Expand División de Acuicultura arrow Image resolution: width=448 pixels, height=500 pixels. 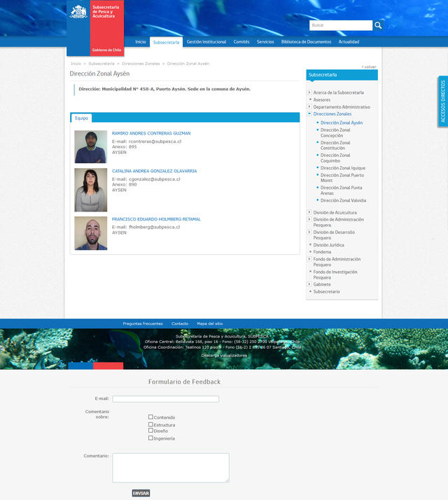[309, 212]
